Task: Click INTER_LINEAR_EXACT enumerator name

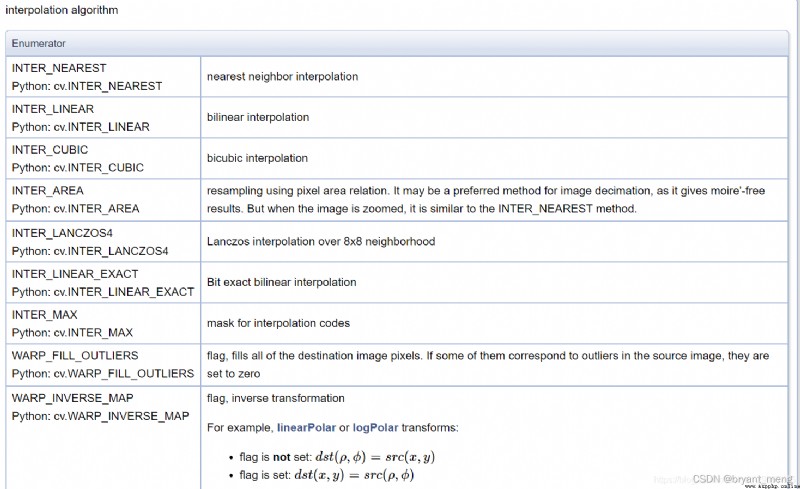Action: pyautogui.click(x=75, y=274)
